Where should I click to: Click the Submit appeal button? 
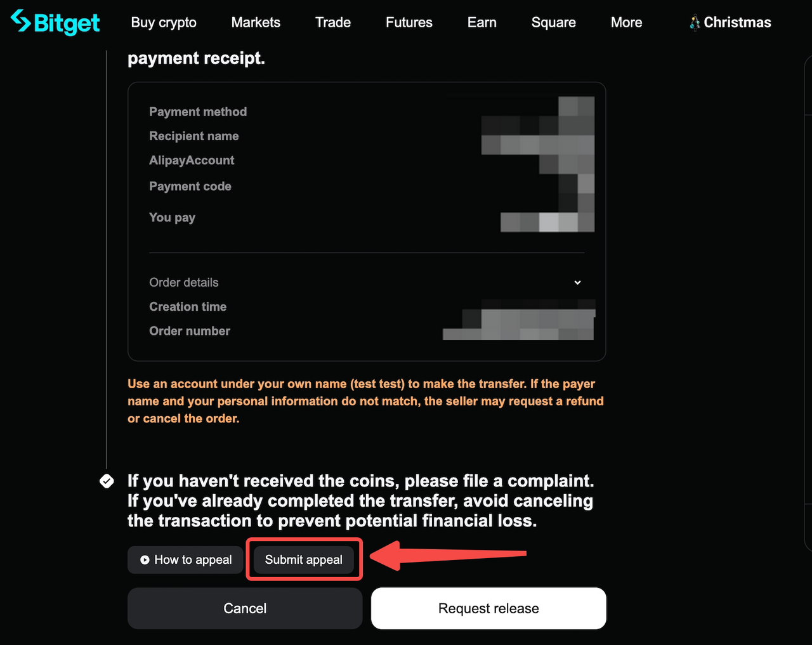pos(304,560)
